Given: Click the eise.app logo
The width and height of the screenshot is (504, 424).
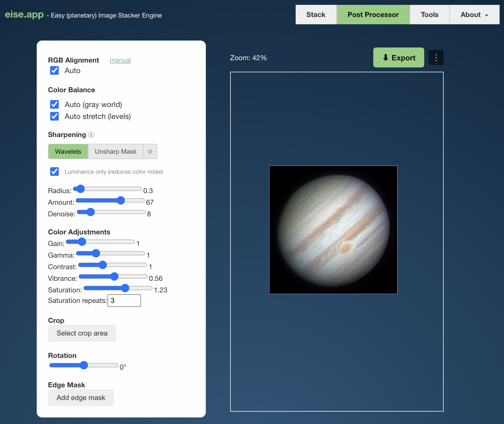Looking at the screenshot, I should click(24, 15).
